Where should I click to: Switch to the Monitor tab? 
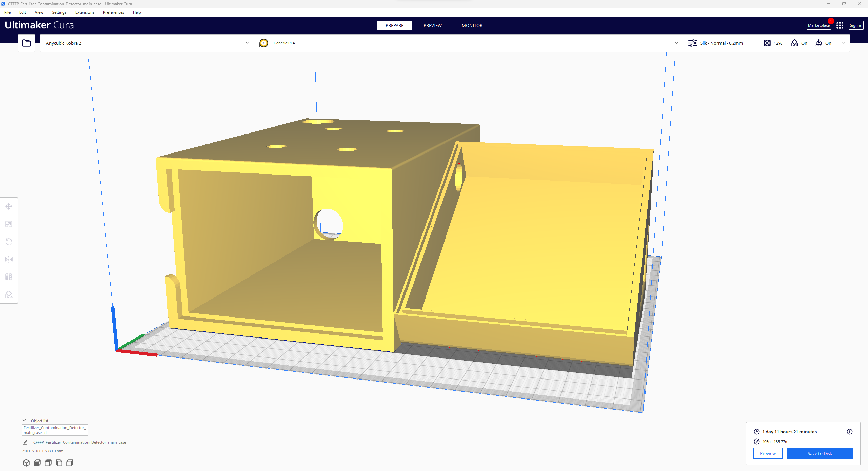coord(472,25)
